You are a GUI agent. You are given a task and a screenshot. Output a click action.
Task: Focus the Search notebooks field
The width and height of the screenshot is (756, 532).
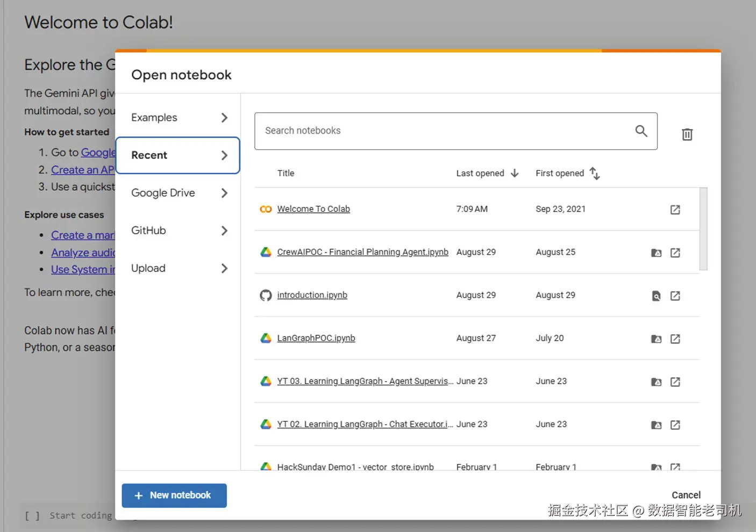coord(446,131)
